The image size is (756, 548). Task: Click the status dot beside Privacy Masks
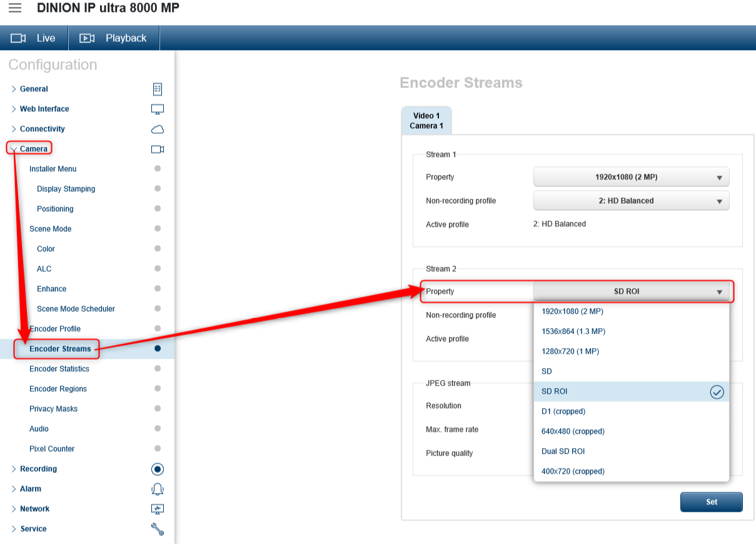[x=158, y=409]
